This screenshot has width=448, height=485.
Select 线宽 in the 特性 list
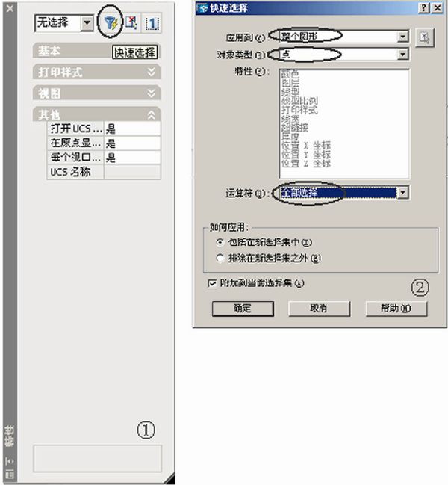click(x=290, y=119)
